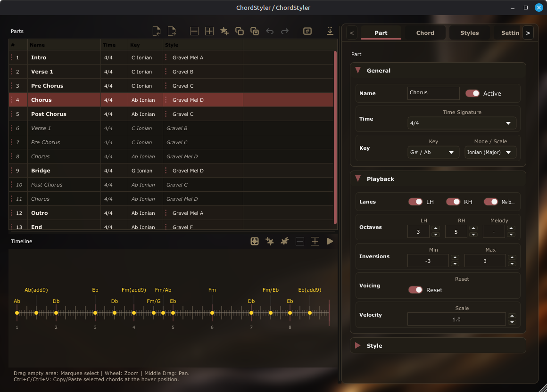Viewport: 547px width, 392px height.
Task: Decrease the RH octave value
Action: click(473, 235)
